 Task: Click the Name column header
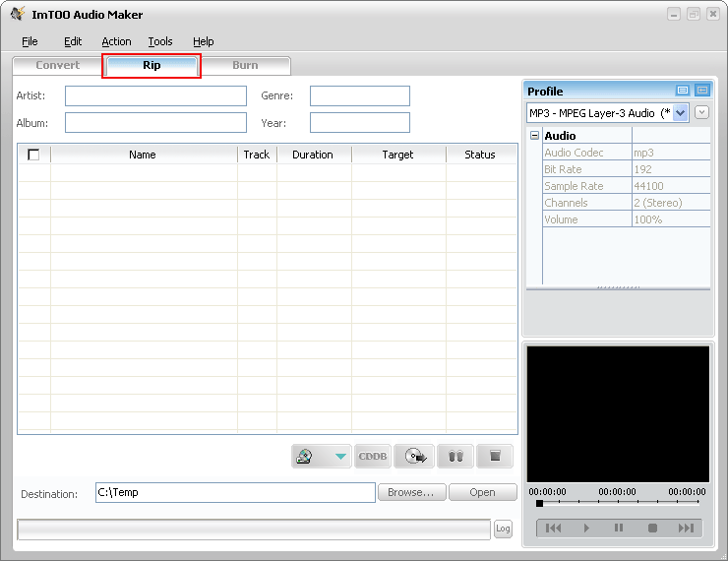click(x=144, y=155)
